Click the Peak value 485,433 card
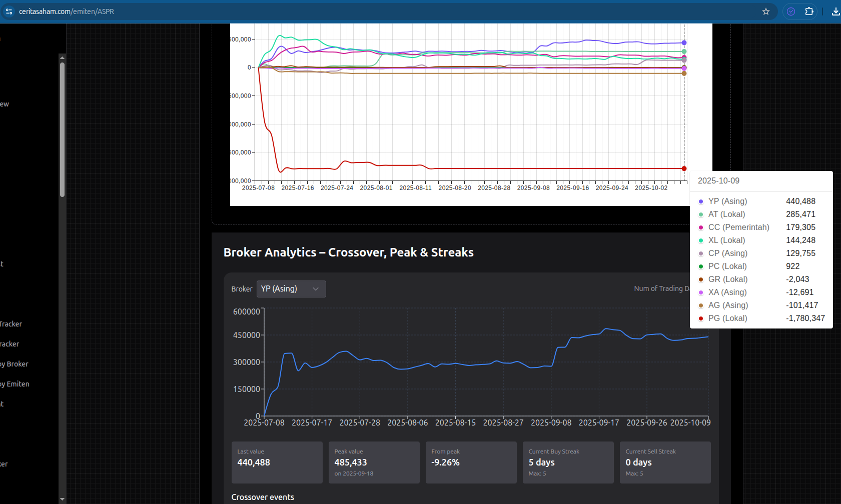841x504 pixels. pos(374,462)
